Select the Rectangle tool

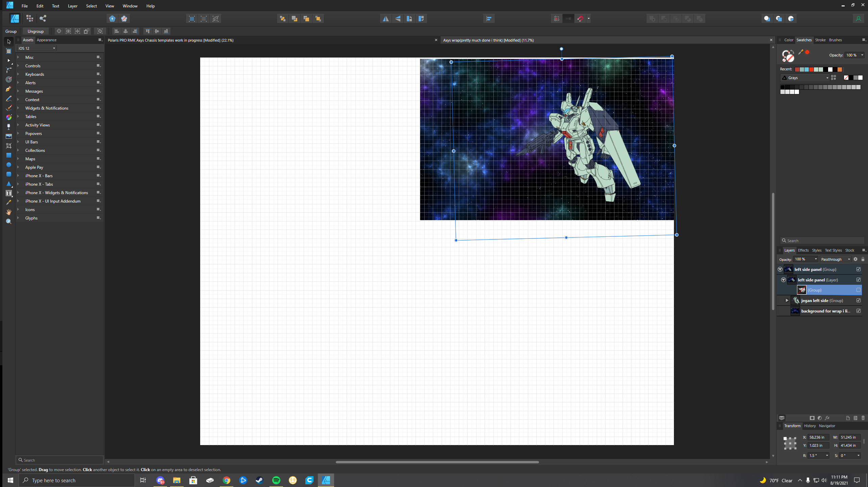point(9,155)
